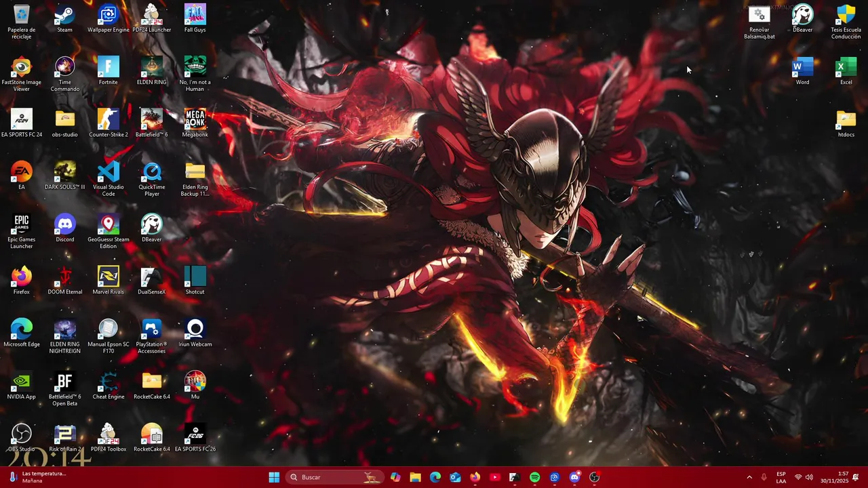Select the EA app desktop icon

(x=21, y=176)
